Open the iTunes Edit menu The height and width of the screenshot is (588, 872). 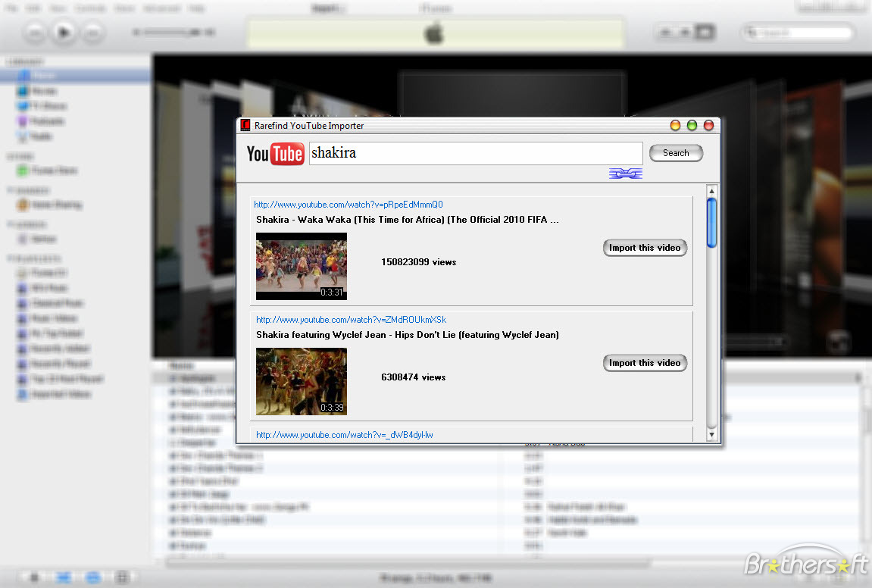(34, 8)
